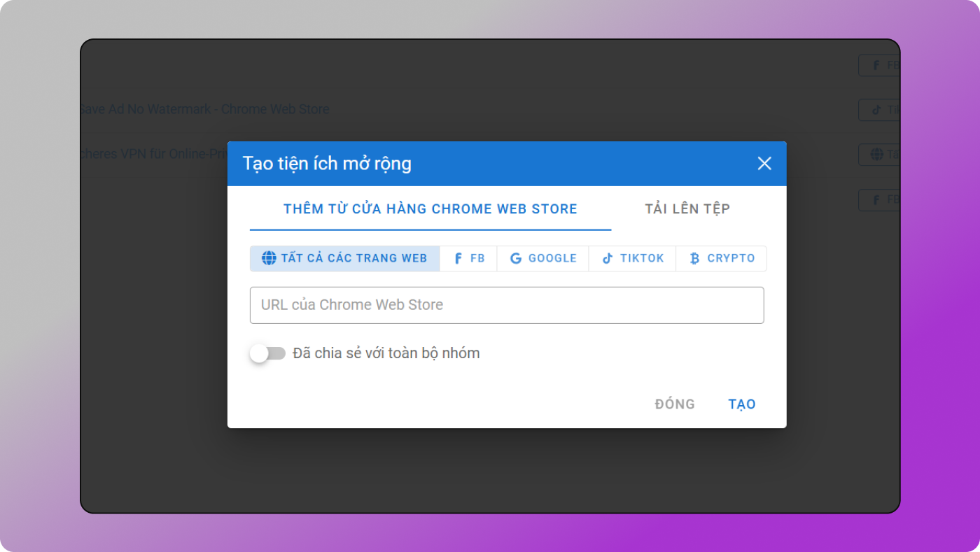The width and height of the screenshot is (980, 552).
Task: Select the TikTok logo filter in the dialog
Action: (608, 258)
